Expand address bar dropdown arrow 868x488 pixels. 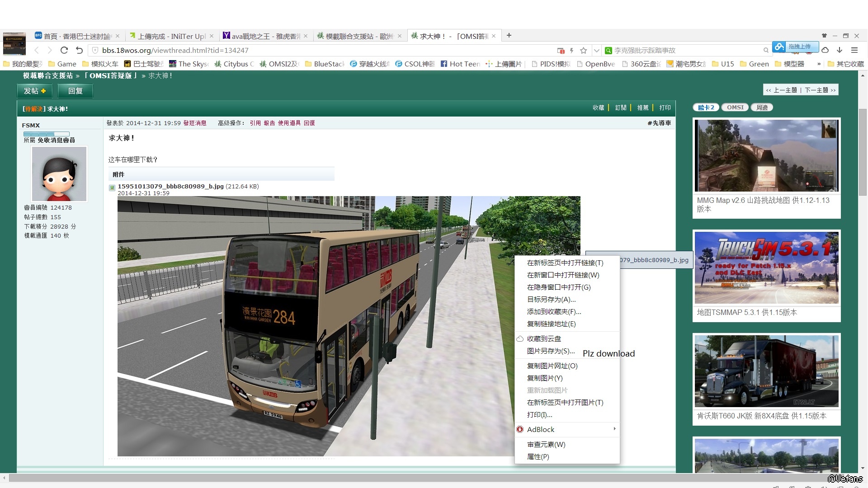tap(596, 50)
